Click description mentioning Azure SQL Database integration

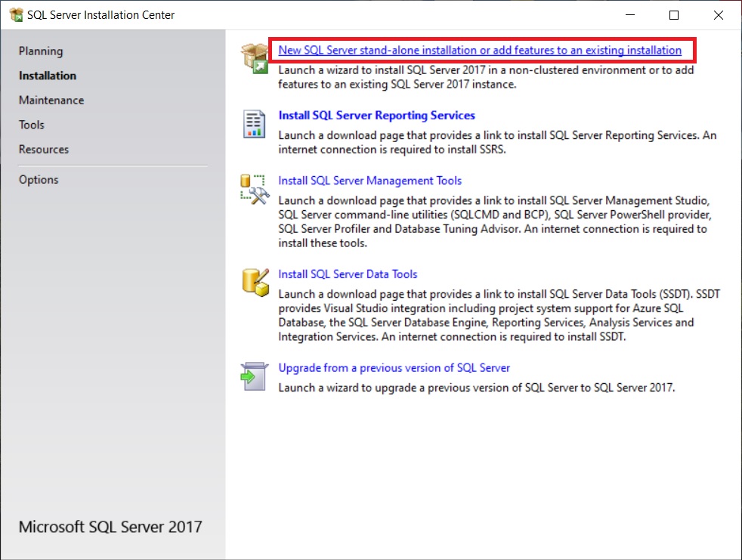pyautogui.click(x=499, y=315)
